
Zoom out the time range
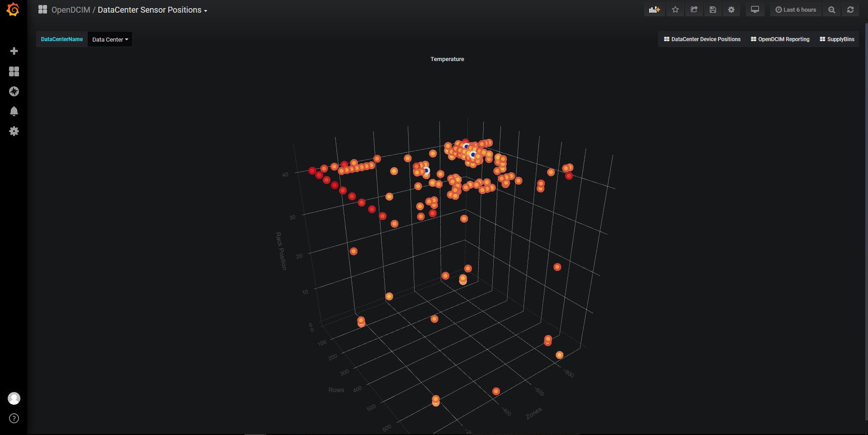tap(832, 9)
